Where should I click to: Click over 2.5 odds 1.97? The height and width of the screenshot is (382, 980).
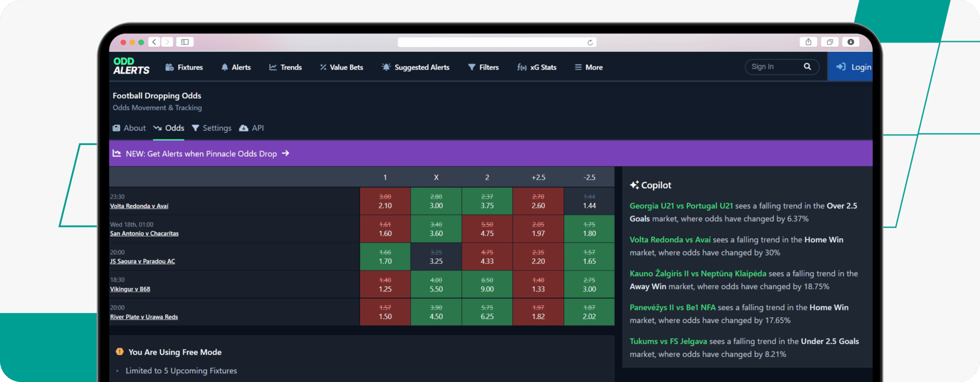pos(538,229)
